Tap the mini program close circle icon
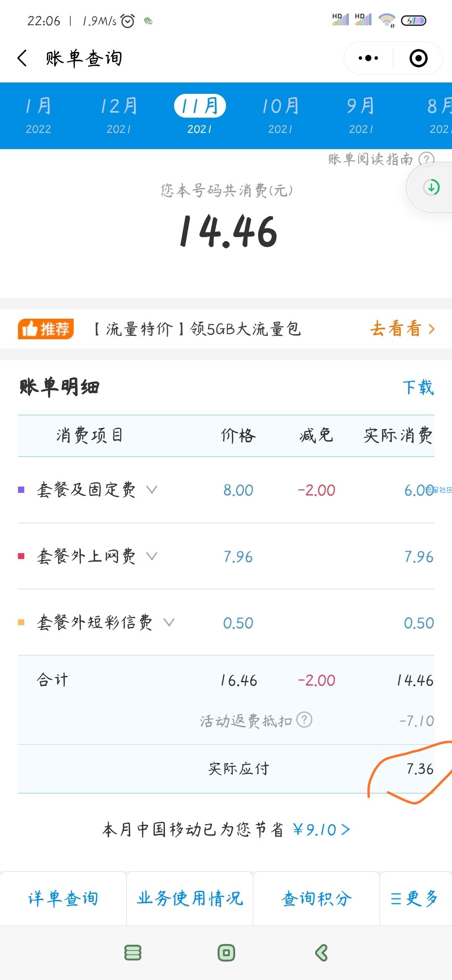Image resolution: width=452 pixels, height=980 pixels. (418, 58)
